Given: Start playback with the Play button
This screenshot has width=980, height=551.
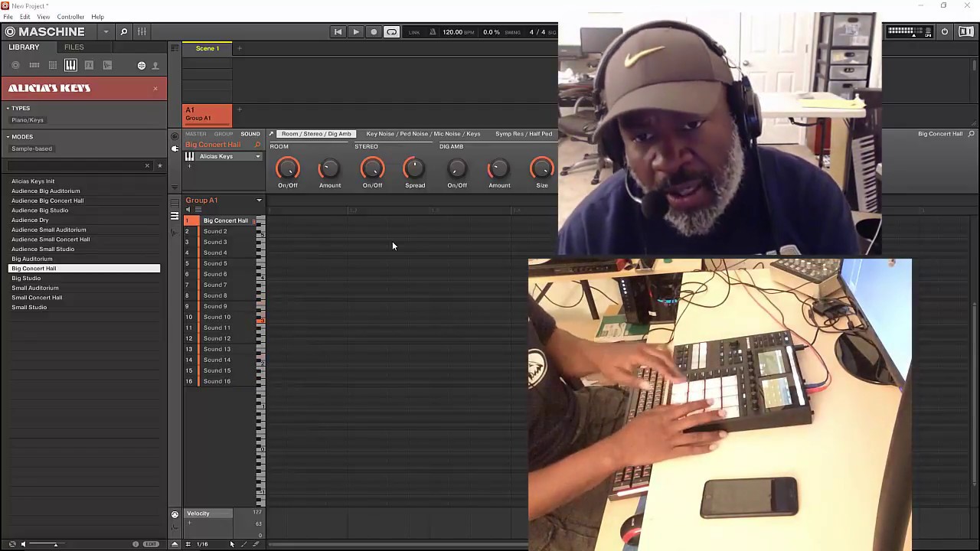Looking at the screenshot, I should click(x=356, y=32).
